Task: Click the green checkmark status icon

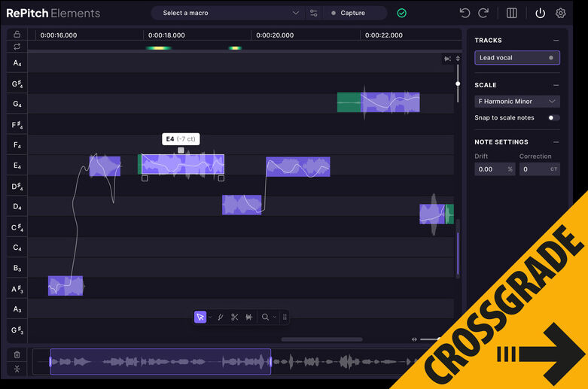Action: coord(401,13)
